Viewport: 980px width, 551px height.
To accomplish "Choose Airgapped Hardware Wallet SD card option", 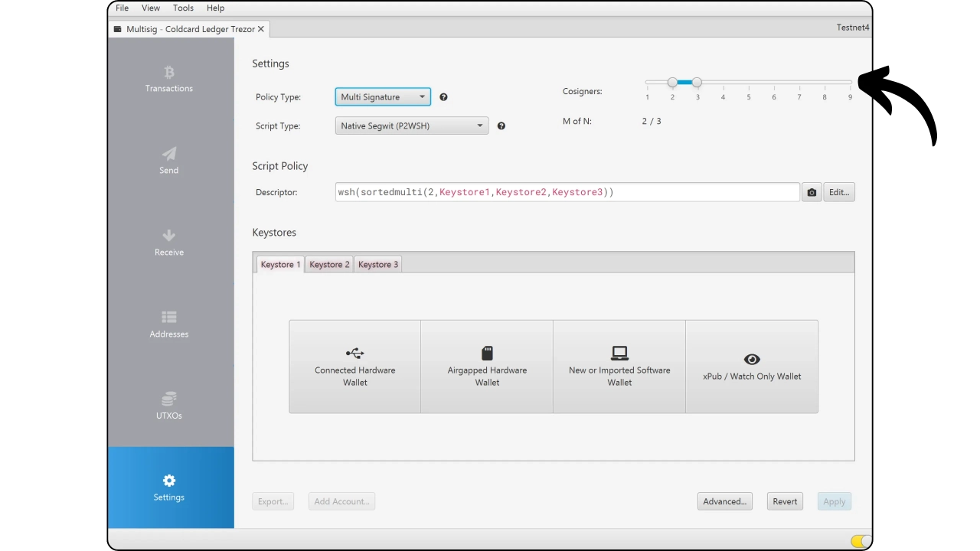I will (x=487, y=367).
